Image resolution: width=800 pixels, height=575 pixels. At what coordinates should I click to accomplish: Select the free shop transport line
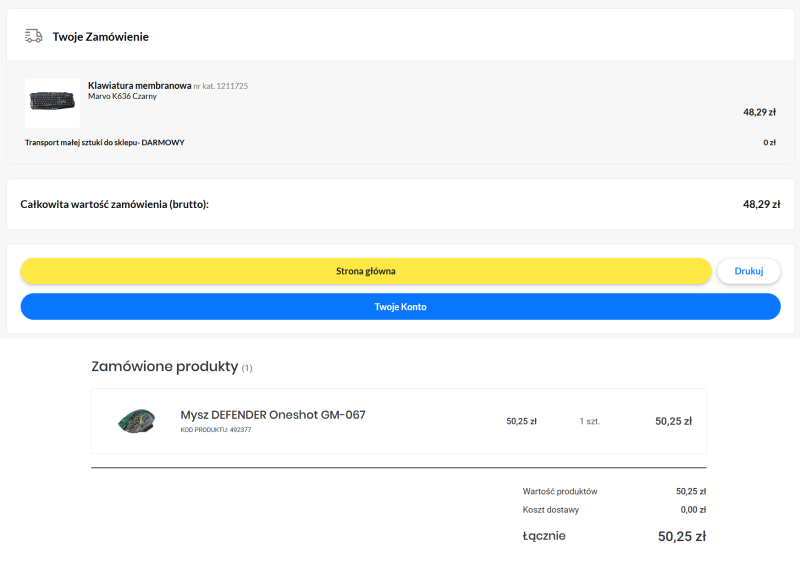(x=104, y=142)
